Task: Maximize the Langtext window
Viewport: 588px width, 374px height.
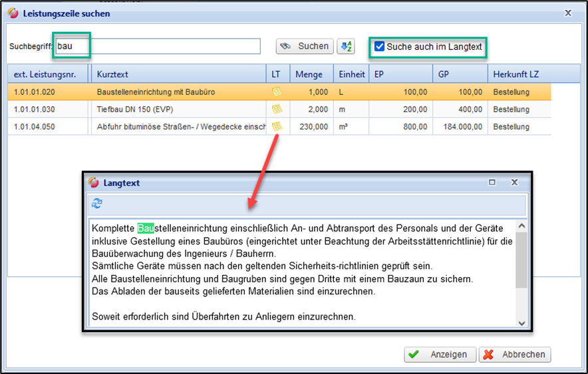Action: click(493, 182)
